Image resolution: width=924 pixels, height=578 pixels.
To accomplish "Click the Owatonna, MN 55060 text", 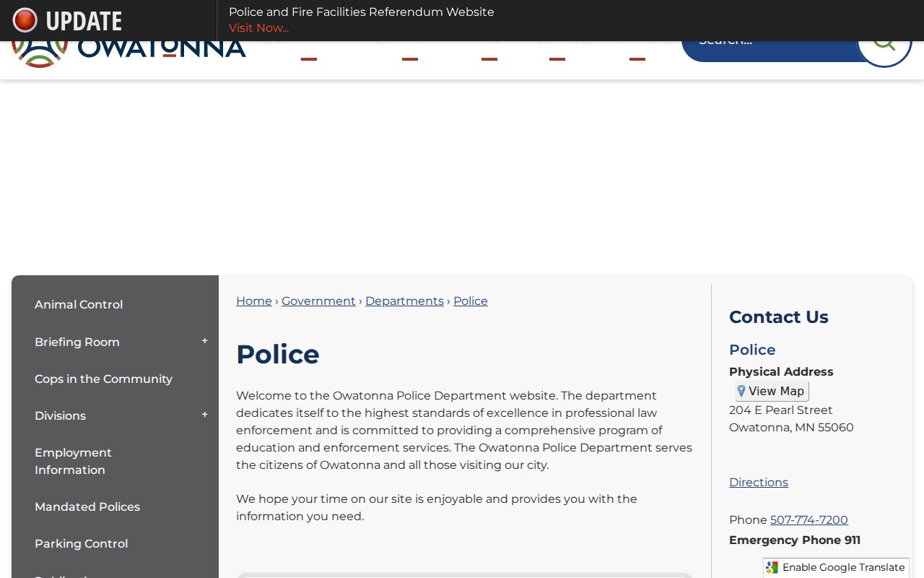I will click(791, 428).
